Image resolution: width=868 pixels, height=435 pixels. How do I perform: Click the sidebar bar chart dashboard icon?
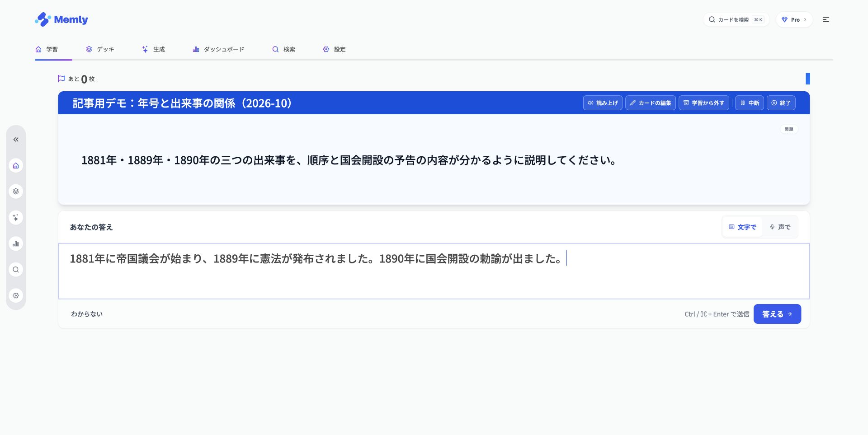[16, 244]
